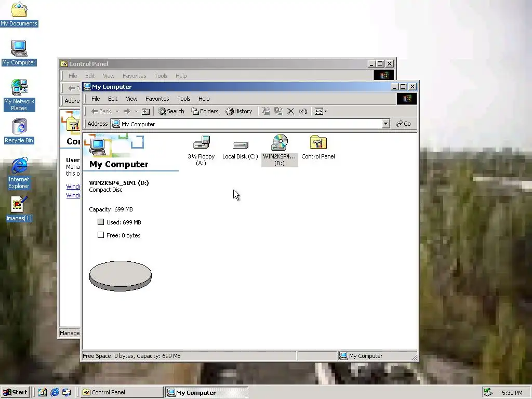Open the Help menu in Control Panel window
Image resolution: width=532 pixels, height=399 pixels.
click(181, 76)
